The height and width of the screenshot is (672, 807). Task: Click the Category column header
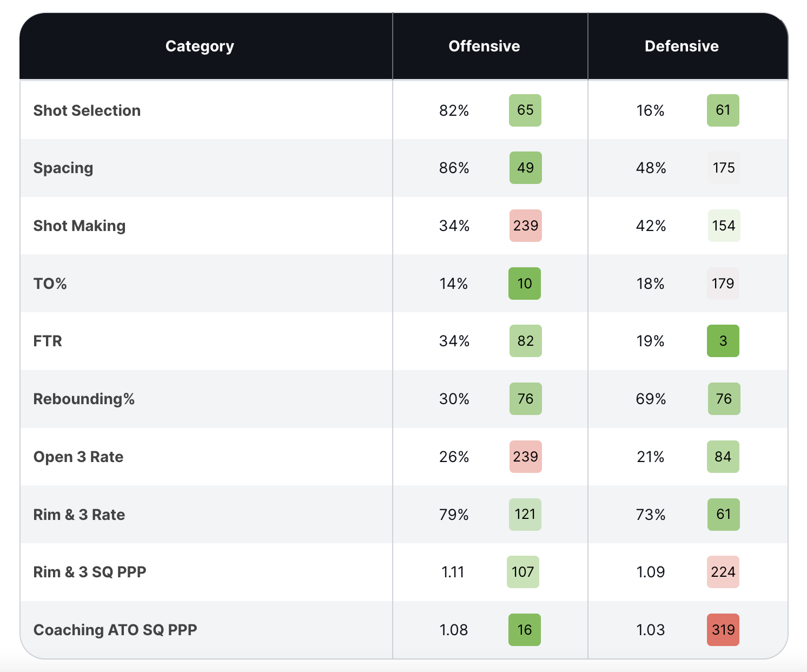(200, 47)
